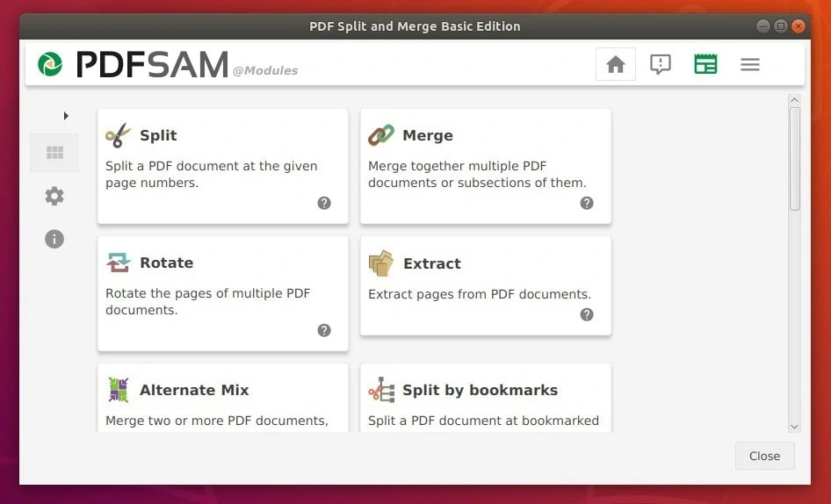Open the settings gear in sidebar
831x504 pixels.
click(x=54, y=196)
